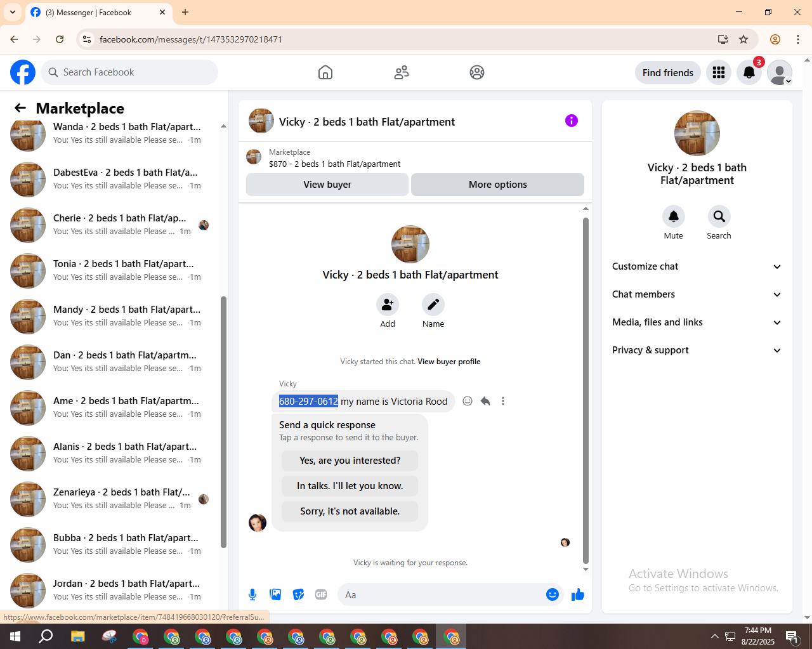Reply to Vicky's message arrow icon
Screen dimensions: 812x649
click(x=485, y=401)
